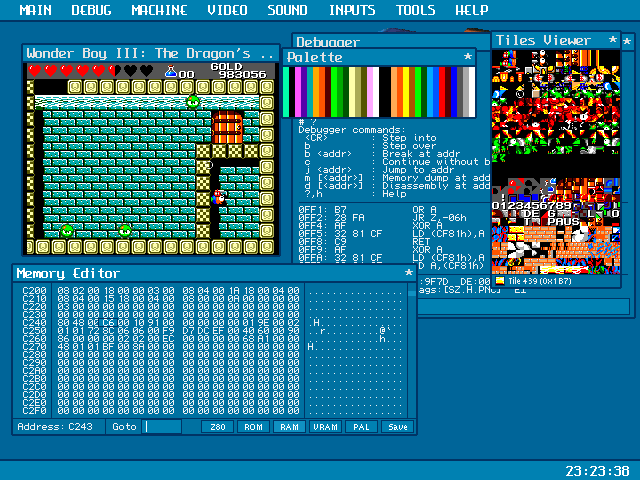Select disassembly line 0FF2 JR Z,-06h

382,218
